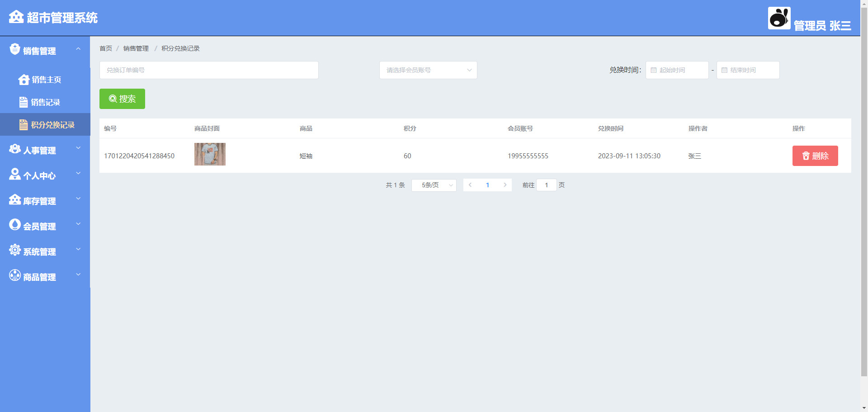Go to next page arrow
This screenshot has height=412, width=868.
pos(505,185)
